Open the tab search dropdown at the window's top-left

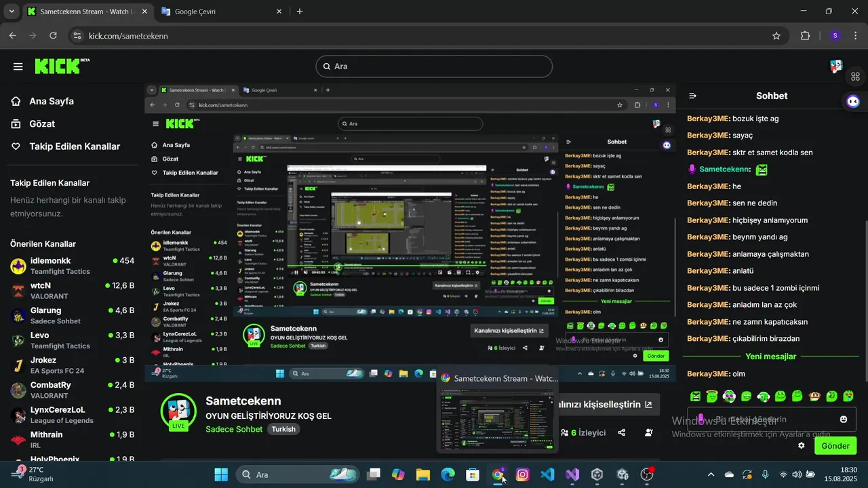coord(11,12)
